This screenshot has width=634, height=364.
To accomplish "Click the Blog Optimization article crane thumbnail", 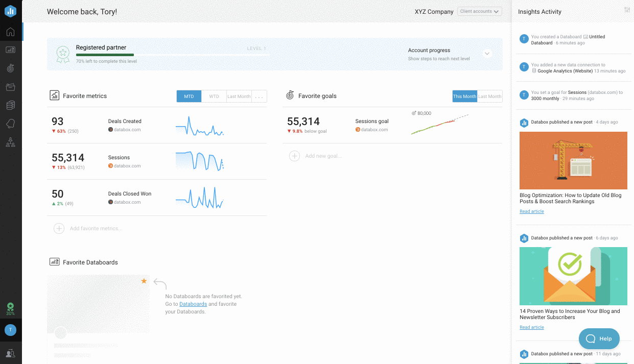I will pos(573,160).
